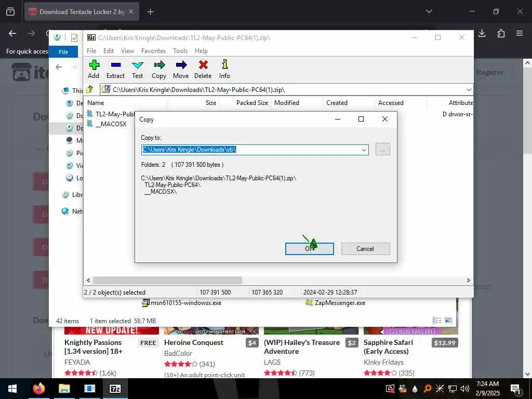Launch Firefox from the taskbar

click(38, 389)
